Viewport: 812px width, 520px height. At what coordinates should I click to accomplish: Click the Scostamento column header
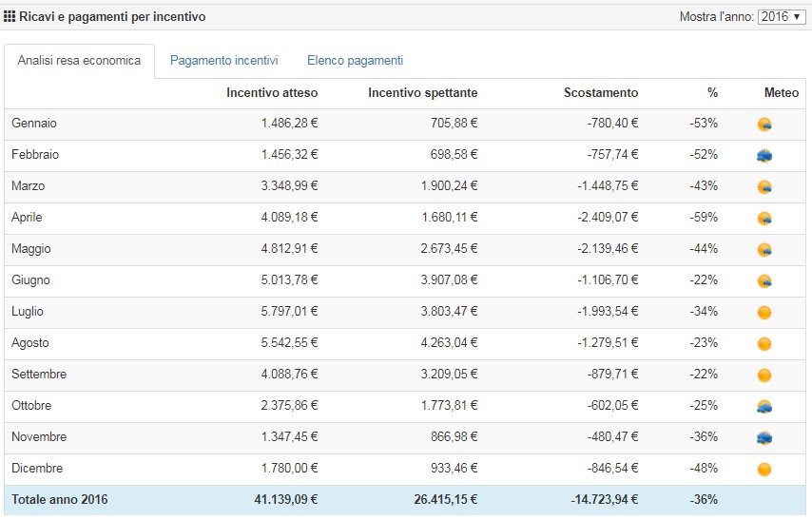coord(600,93)
